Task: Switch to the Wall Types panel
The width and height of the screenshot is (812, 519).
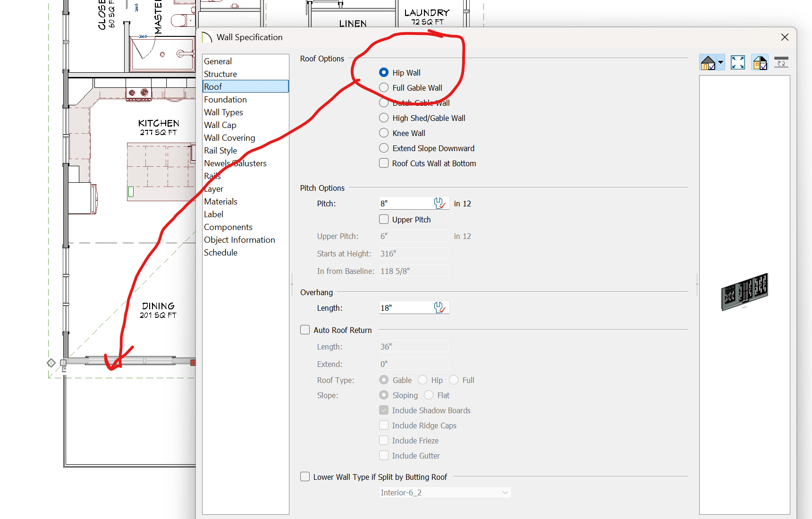Action: [x=223, y=112]
